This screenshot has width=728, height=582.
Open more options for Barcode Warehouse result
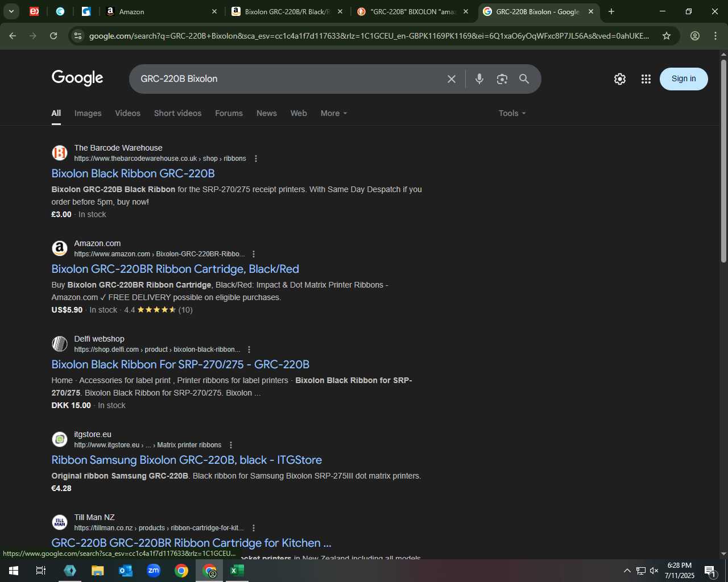[x=256, y=159]
